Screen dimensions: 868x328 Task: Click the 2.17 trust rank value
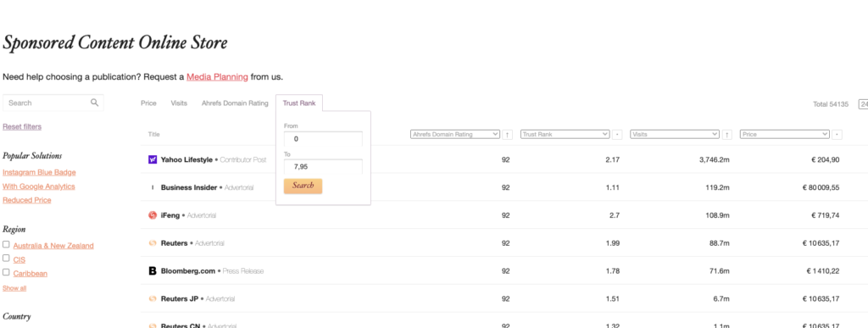click(612, 159)
